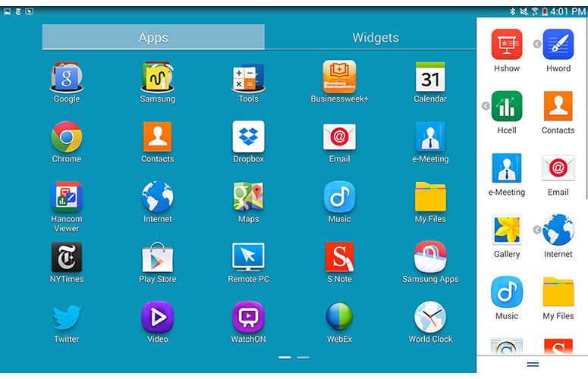Select the Apps tab
588x379 pixels.
click(153, 37)
